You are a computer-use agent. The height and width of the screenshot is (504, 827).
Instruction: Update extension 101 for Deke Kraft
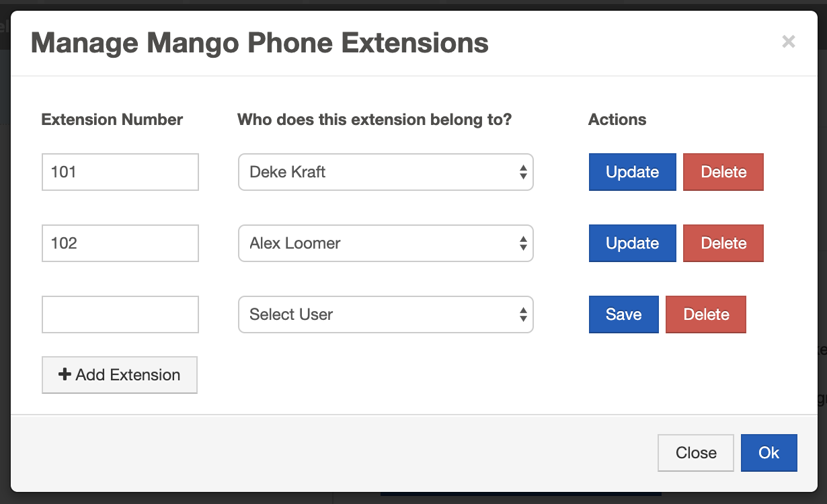point(632,172)
